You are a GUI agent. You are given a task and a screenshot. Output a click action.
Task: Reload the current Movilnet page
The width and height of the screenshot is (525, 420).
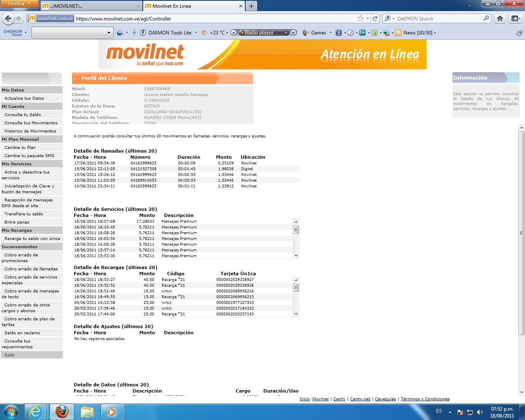[x=375, y=18]
